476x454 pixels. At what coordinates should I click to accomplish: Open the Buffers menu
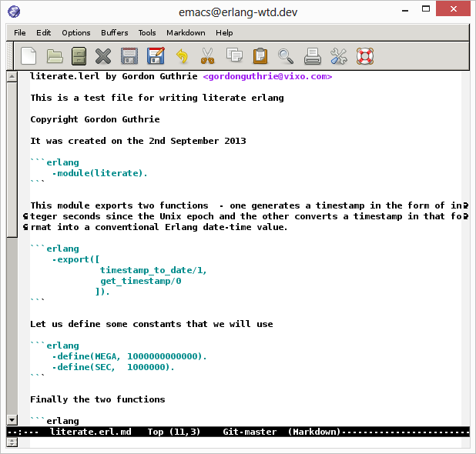(115, 33)
